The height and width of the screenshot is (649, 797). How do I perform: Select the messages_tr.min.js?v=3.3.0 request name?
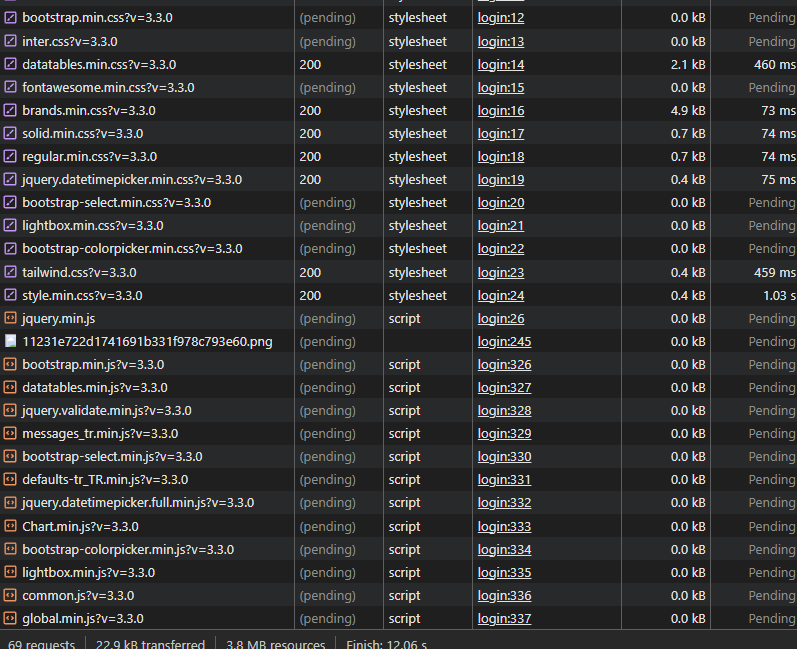(100, 434)
